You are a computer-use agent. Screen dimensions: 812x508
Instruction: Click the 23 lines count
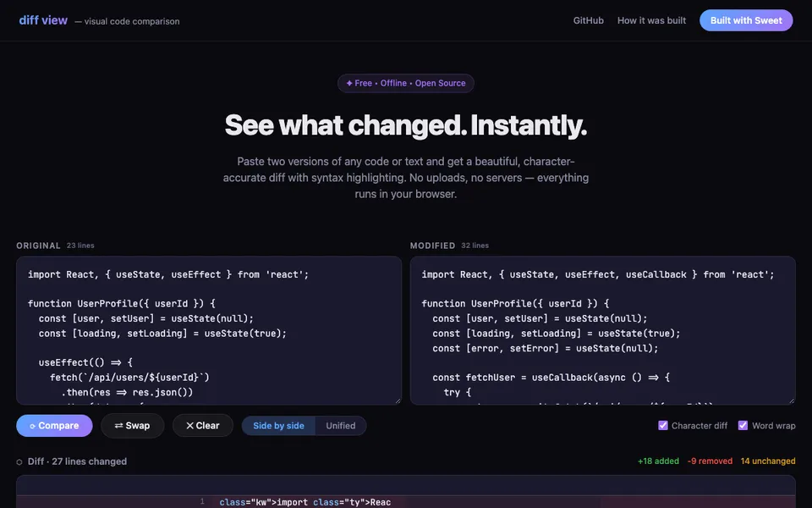pos(80,246)
